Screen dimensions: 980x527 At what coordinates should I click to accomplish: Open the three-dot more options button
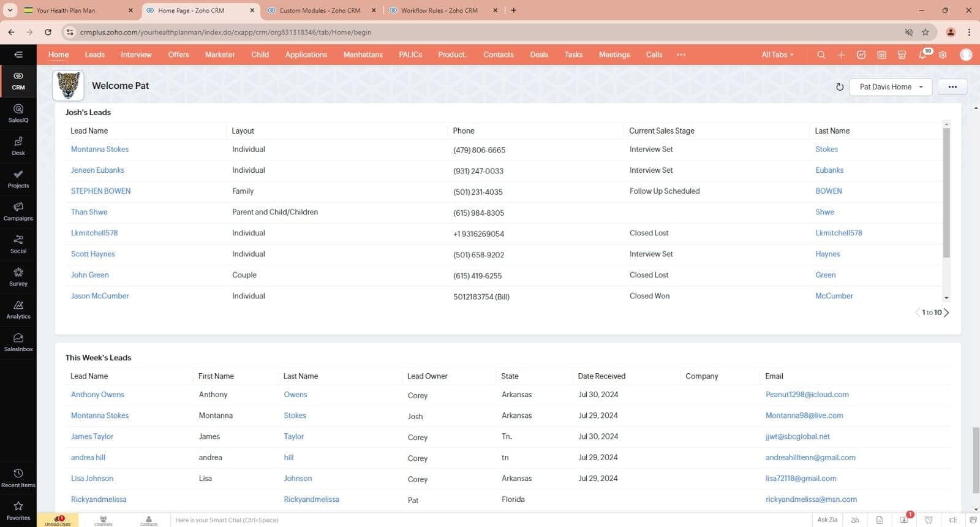point(952,87)
